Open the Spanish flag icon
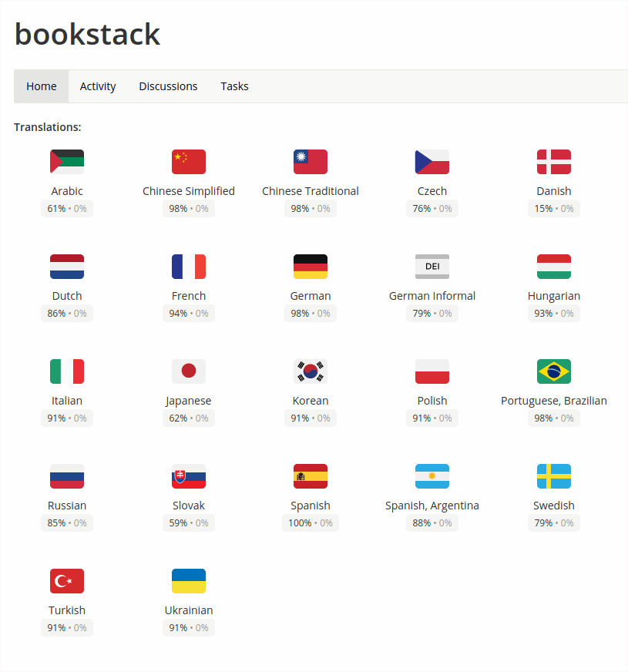This screenshot has width=628, height=672. (x=310, y=476)
